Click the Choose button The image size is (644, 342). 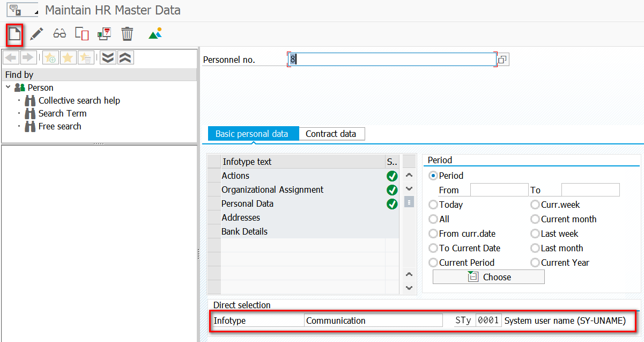[x=488, y=277]
